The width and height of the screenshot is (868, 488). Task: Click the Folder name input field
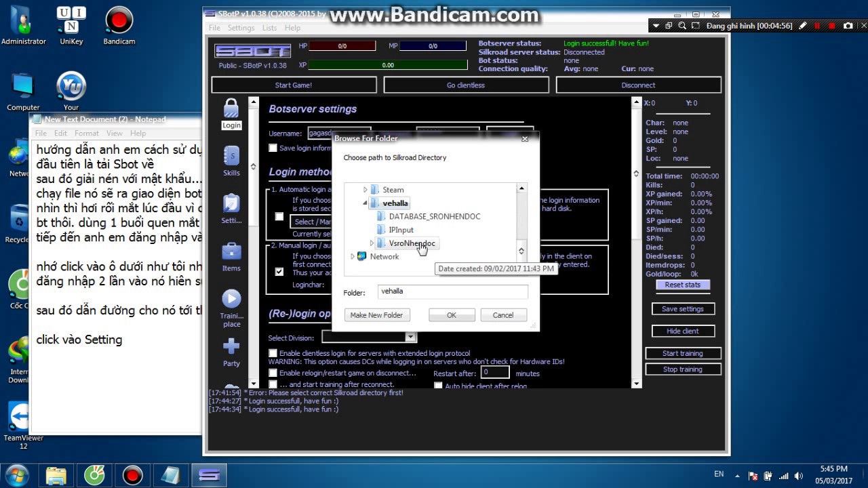[452, 291]
